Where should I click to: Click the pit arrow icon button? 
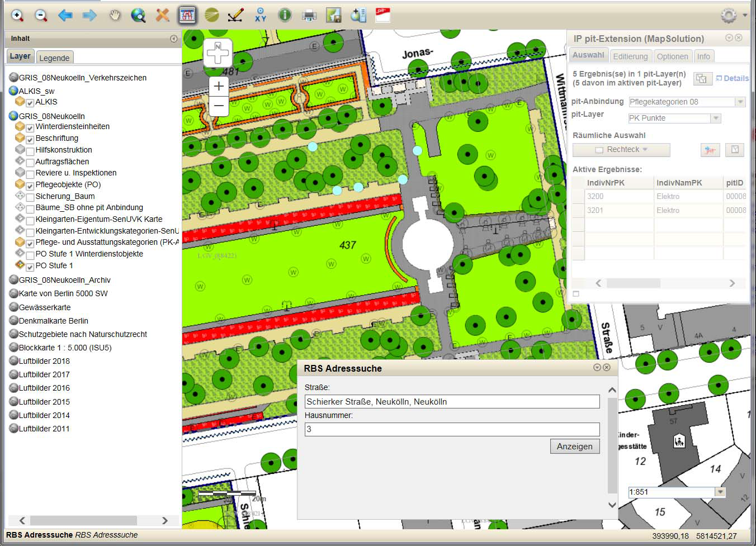(710, 150)
